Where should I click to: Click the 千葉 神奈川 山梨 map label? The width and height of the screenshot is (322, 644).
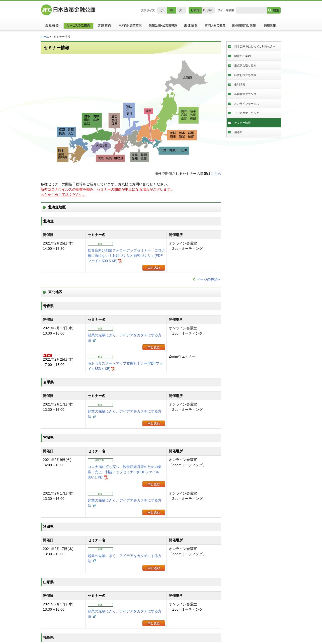(174, 150)
